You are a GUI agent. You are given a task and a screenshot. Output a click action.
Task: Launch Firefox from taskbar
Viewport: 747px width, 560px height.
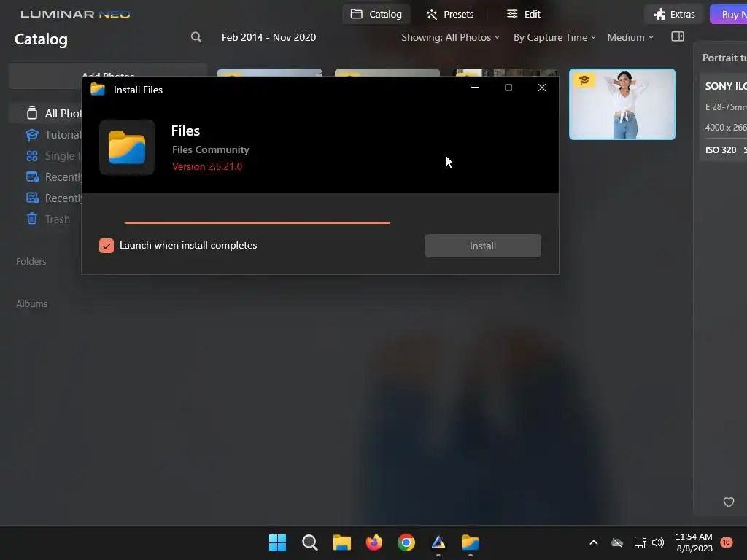coord(374,542)
